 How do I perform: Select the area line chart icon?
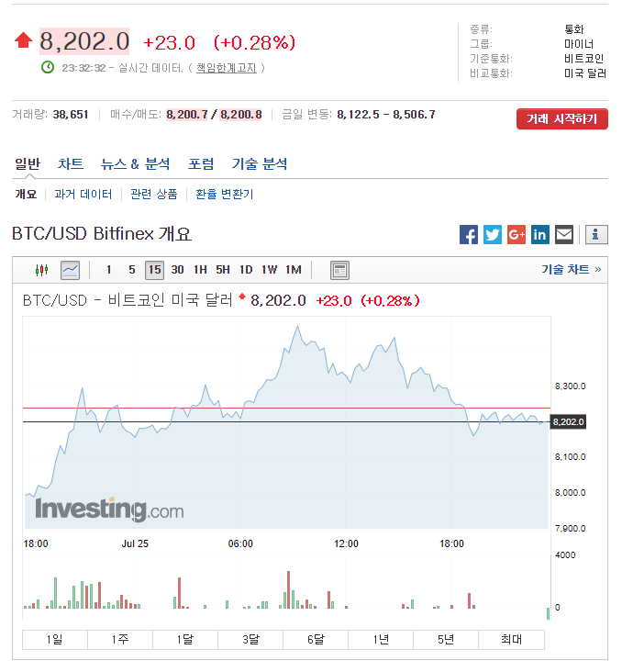(71, 270)
